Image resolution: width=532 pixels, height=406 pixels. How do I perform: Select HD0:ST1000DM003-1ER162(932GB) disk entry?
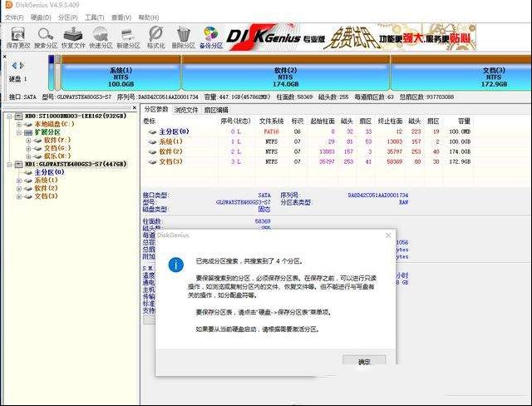[x=76, y=116]
